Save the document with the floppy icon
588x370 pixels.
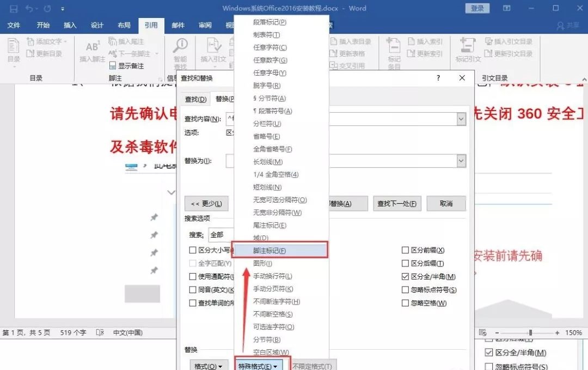[14, 8]
